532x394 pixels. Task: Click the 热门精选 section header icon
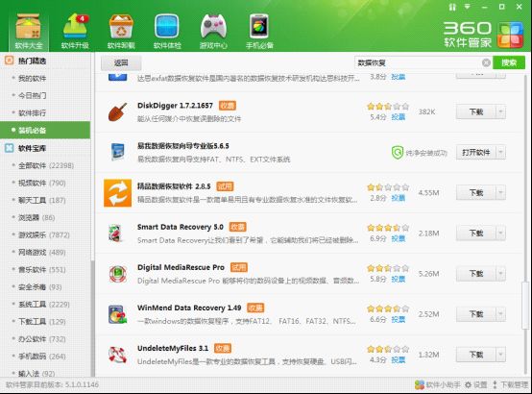coord(10,61)
